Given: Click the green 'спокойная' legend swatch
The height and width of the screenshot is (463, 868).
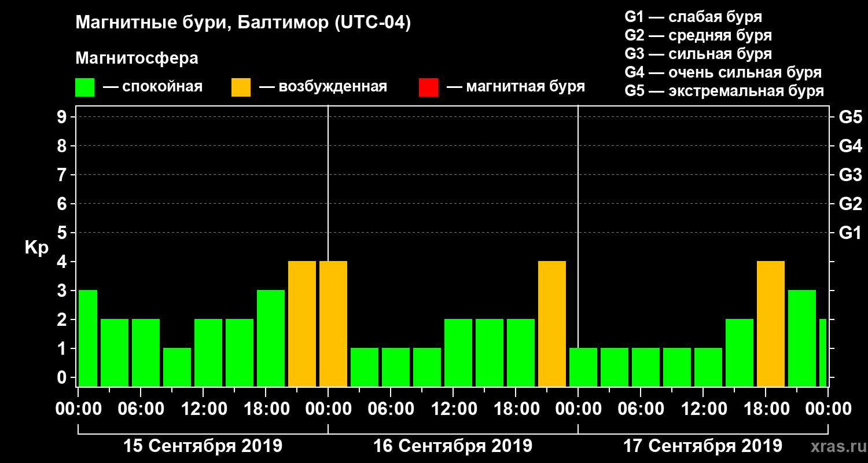Looking at the screenshot, I should coord(84,87).
